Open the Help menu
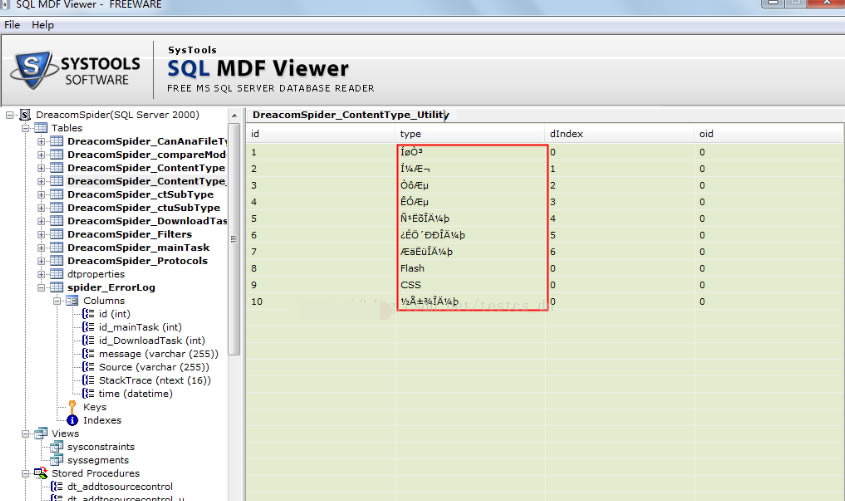Viewport: 845px width, 501px height. [42, 24]
